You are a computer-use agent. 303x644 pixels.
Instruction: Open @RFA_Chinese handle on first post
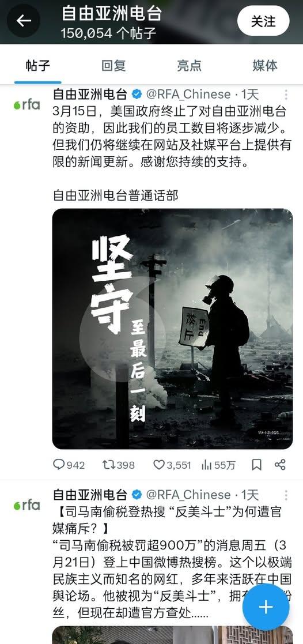coord(188,95)
